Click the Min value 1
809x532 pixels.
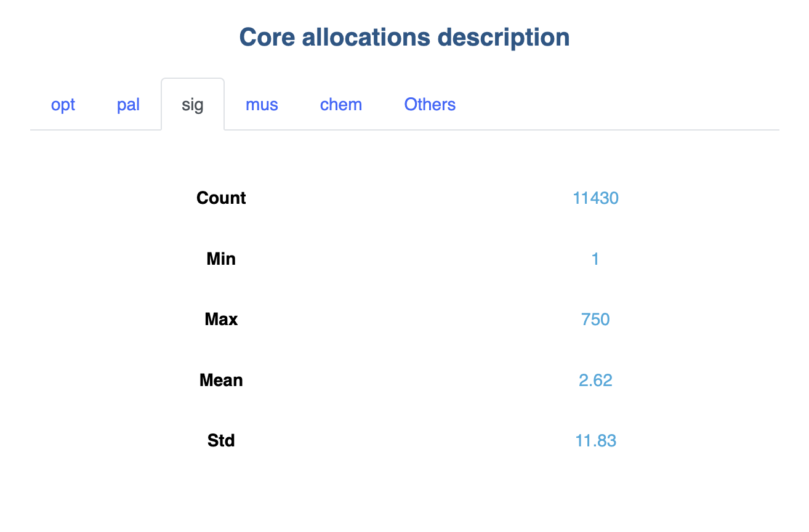pos(595,259)
